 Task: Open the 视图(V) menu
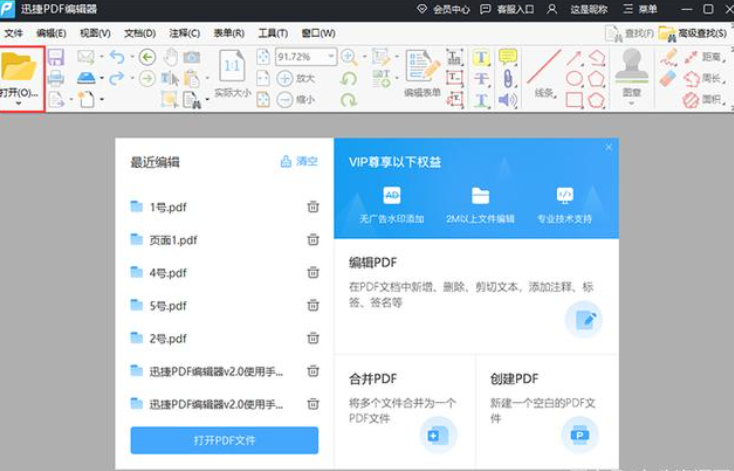coord(95,33)
